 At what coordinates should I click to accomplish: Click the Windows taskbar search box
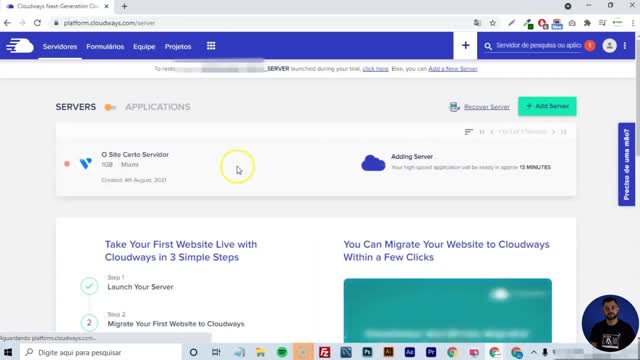pyautogui.click(x=101, y=352)
